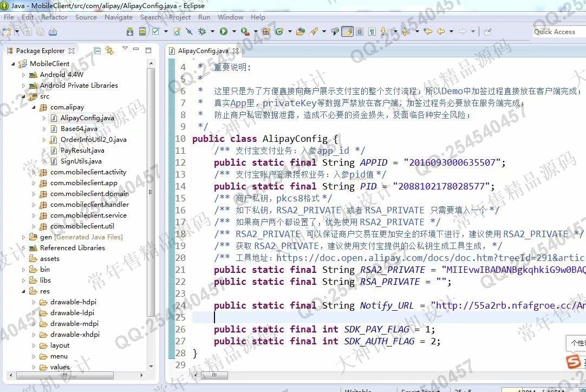Image resolution: width=586 pixels, height=392 pixels.
Task: Open the Debug dropdown arrow
Action: (212, 32)
